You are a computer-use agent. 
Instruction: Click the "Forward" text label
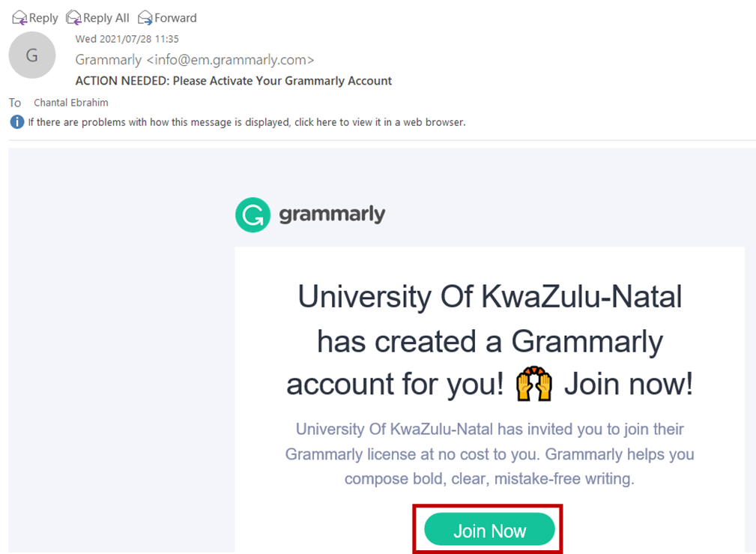coord(175,17)
